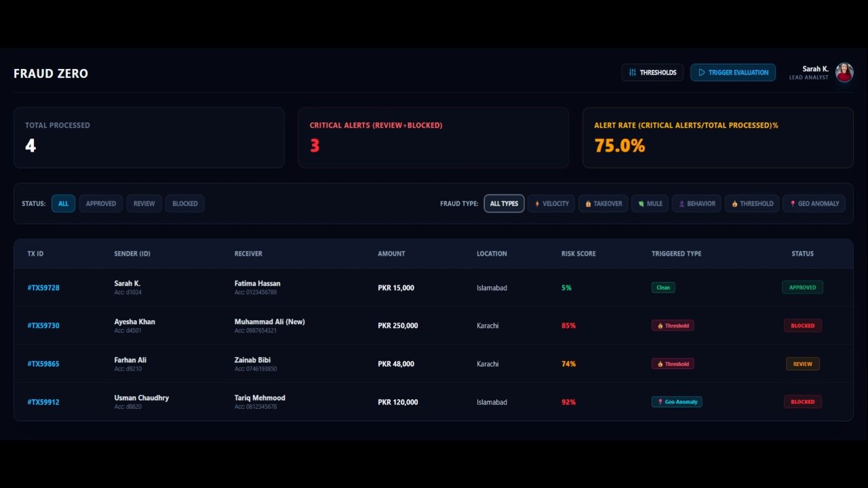This screenshot has width=868, height=488.
Task: Click sender name Ayesha Khan
Action: click(134, 322)
